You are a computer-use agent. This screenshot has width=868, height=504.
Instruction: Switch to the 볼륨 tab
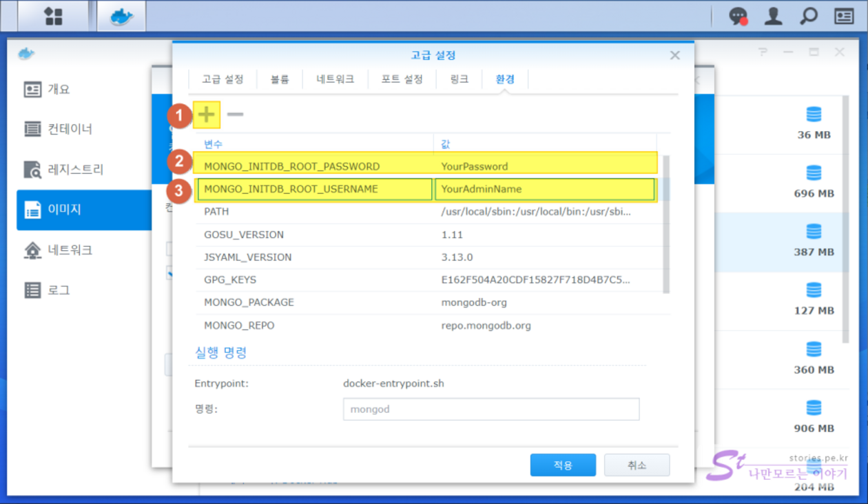tap(280, 79)
